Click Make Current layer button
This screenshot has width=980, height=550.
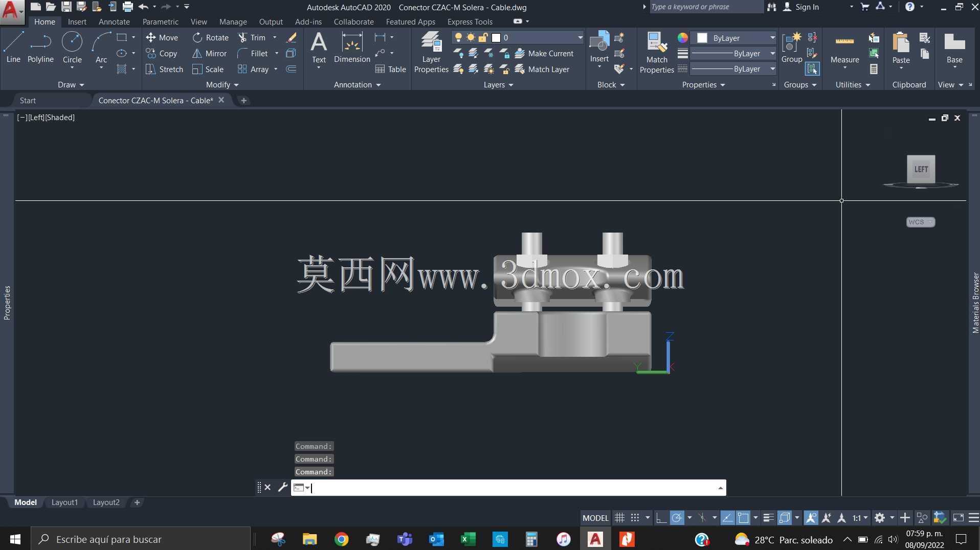tap(544, 53)
